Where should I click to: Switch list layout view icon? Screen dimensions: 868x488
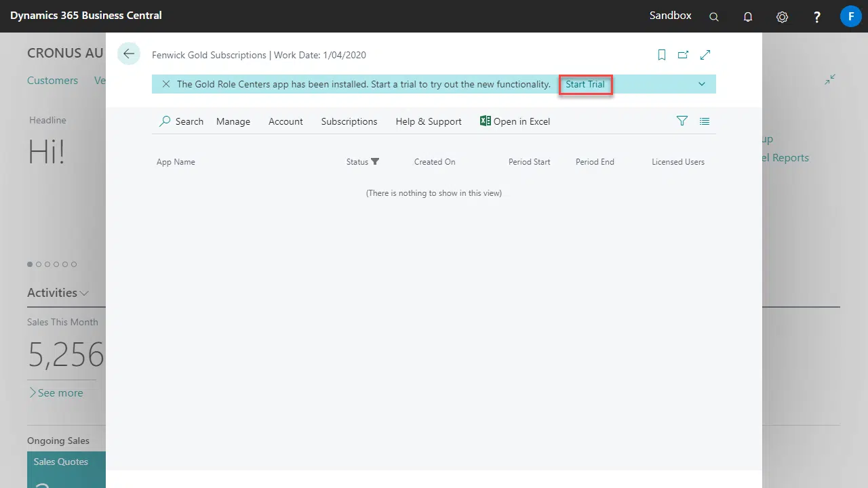click(705, 121)
